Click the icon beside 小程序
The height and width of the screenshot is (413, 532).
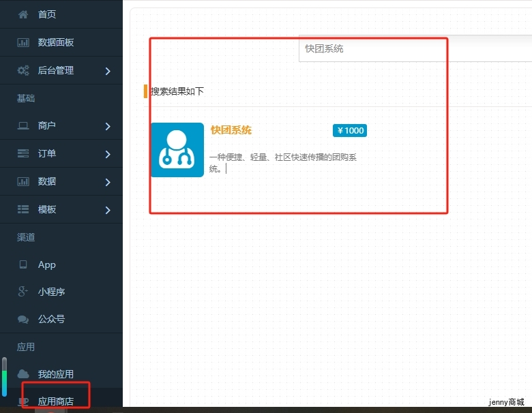point(23,292)
